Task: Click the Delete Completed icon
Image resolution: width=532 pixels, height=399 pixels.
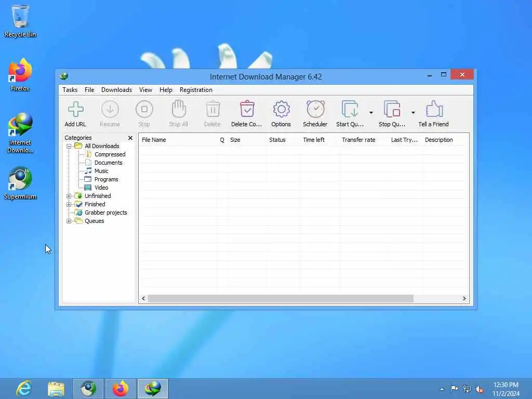Action: (x=247, y=109)
